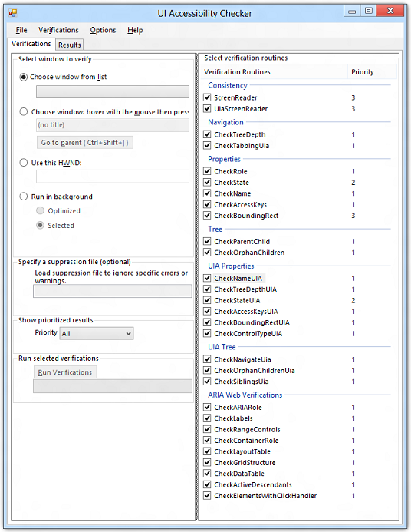Screen dimensions: 411x532
Task: Toggle CheckTreeDepthUIA checkbox
Action: point(207,289)
